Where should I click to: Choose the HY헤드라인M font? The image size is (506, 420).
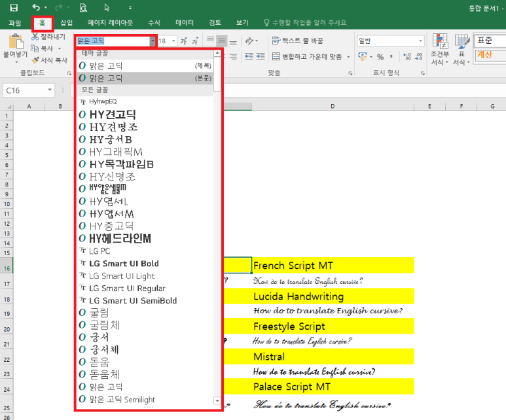(145, 238)
